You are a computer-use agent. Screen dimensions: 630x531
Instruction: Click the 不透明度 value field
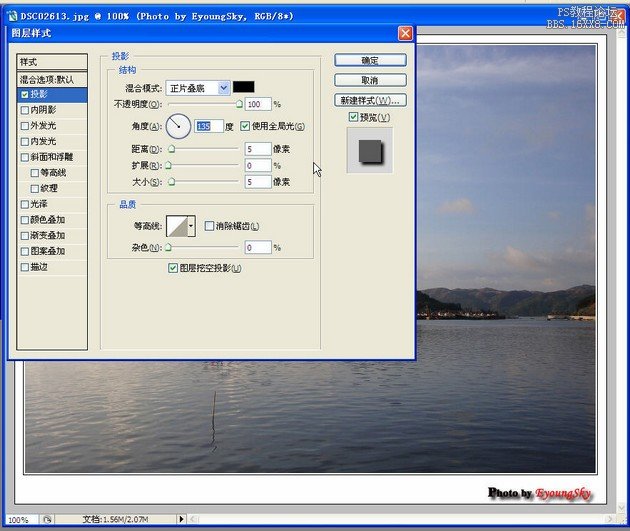click(258, 104)
